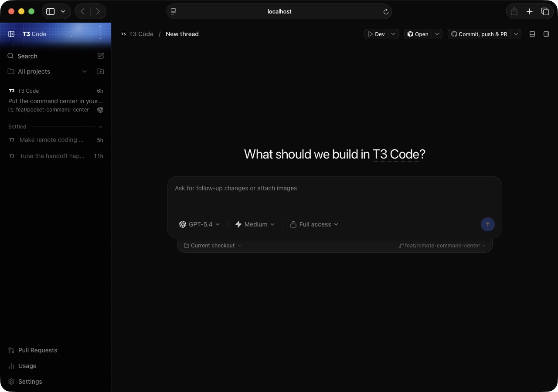Collapse the T3 Code app sidebar
Image resolution: width=558 pixels, height=392 pixels.
tap(12, 34)
